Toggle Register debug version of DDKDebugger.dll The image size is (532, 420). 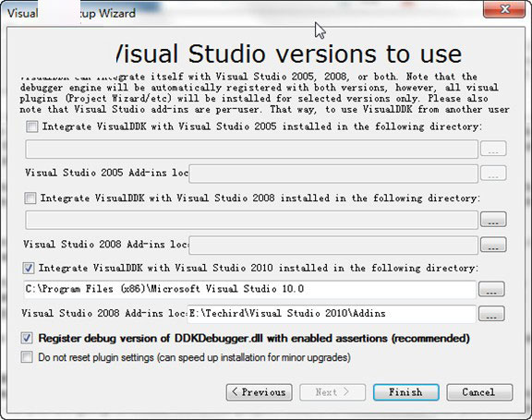(x=27, y=338)
